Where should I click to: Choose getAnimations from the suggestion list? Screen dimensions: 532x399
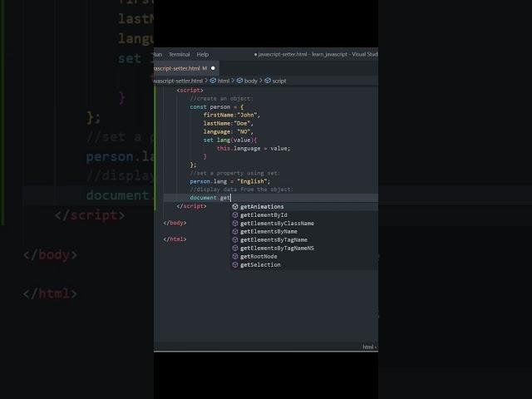click(x=304, y=207)
